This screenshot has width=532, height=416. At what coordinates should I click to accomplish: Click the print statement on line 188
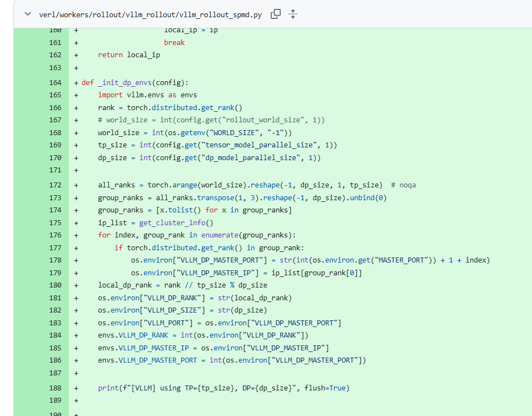click(223, 388)
